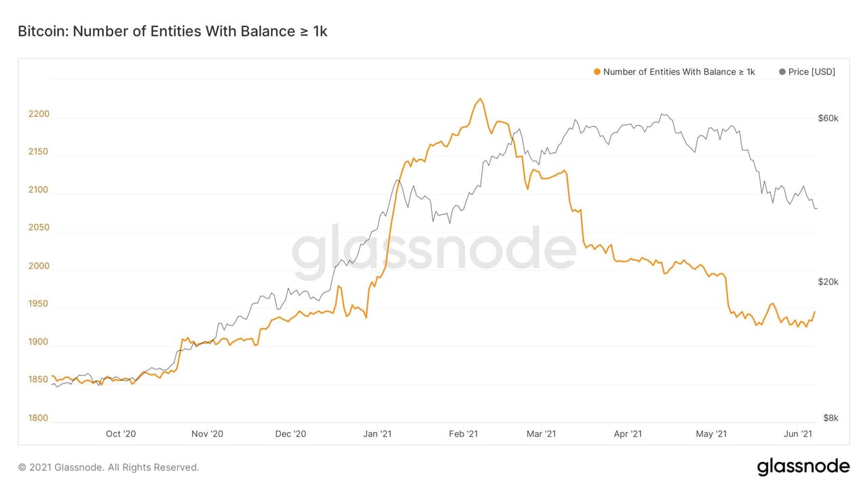The image size is (868, 489).
Task: Click the Jan '21 x-axis label
Action: 377,433
